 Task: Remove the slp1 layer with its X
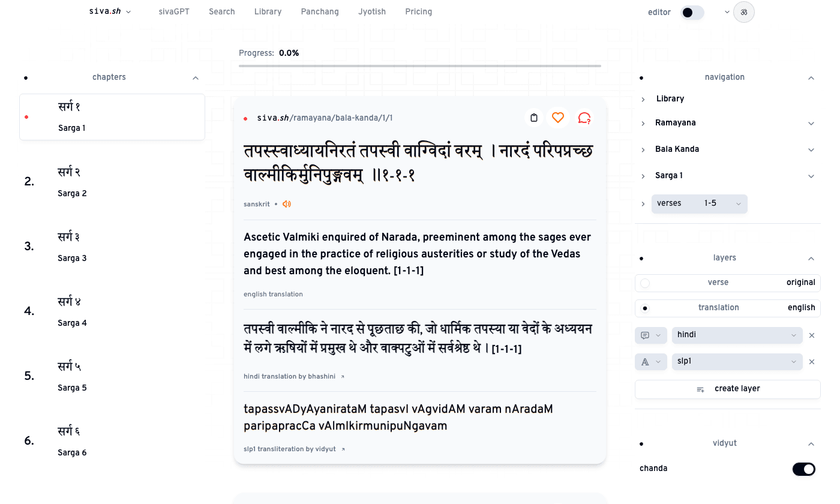(x=812, y=362)
